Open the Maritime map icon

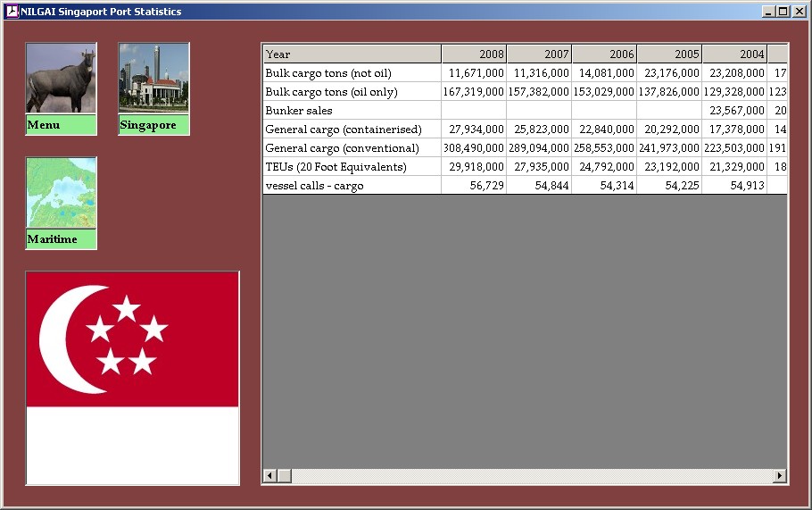(61, 193)
